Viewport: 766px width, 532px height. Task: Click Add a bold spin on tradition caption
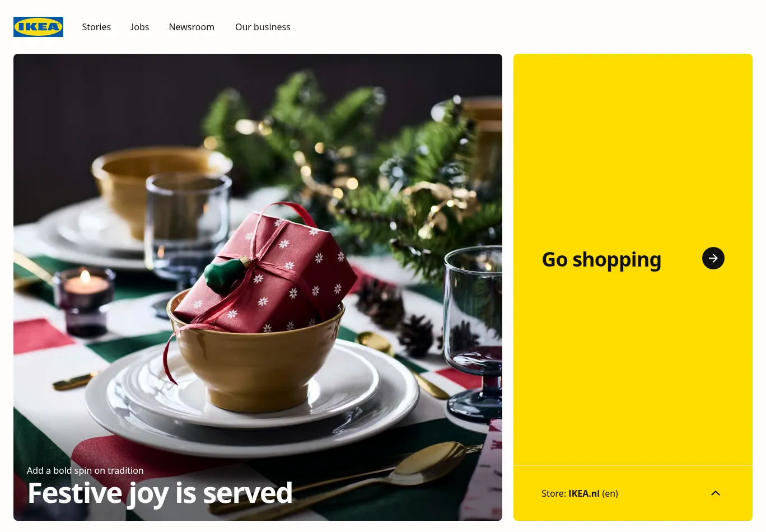click(x=85, y=470)
